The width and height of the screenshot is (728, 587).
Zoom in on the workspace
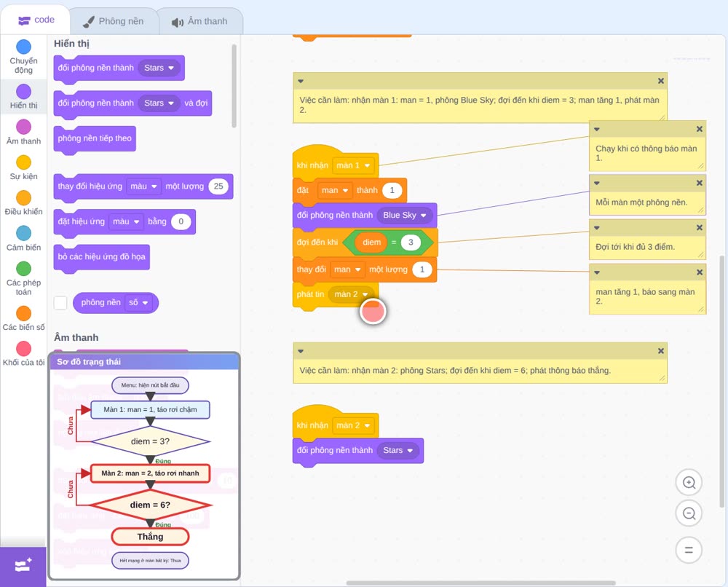point(689,483)
